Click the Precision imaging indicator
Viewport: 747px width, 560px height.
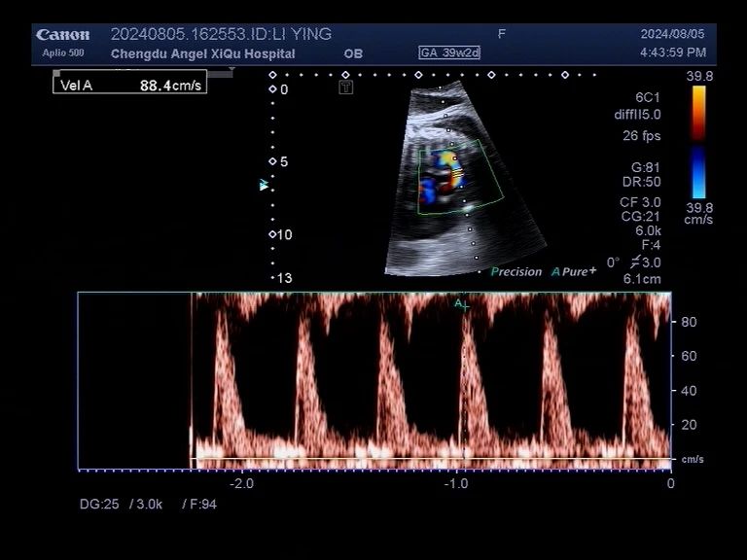pyautogui.click(x=516, y=272)
